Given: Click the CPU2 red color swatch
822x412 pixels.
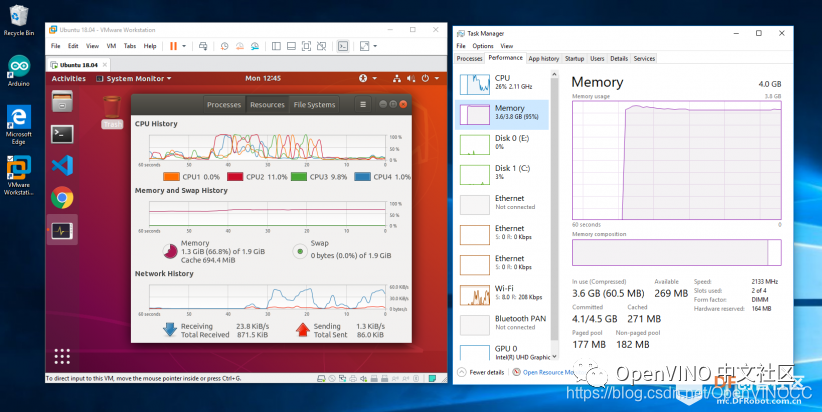Looking at the screenshot, I should point(235,177).
